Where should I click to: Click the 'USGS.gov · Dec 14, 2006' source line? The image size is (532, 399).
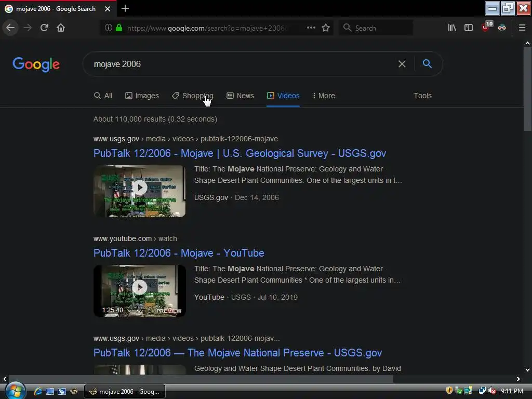(x=236, y=198)
